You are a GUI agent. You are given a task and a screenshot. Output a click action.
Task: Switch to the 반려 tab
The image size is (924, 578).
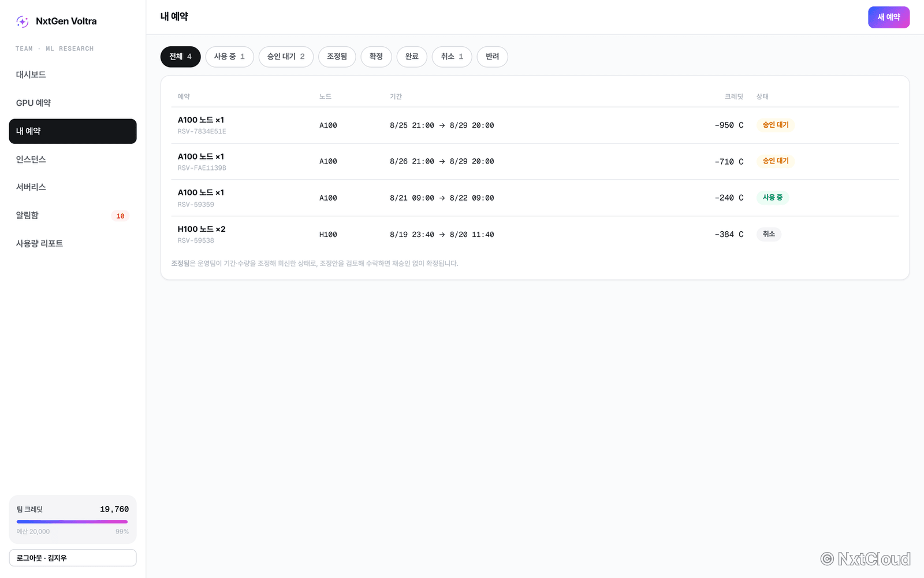pos(493,57)
